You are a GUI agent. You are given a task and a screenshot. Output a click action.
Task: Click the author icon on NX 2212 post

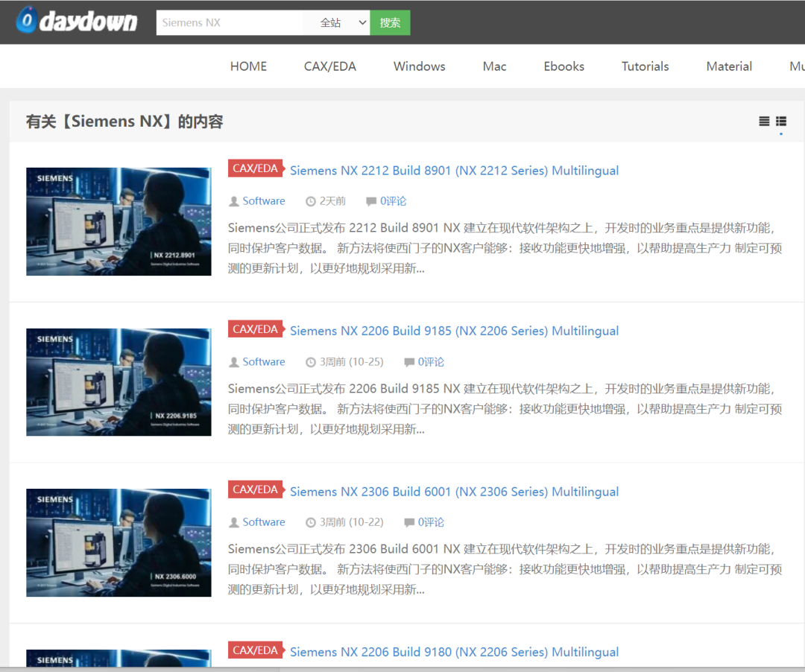[x=233, y=201]
